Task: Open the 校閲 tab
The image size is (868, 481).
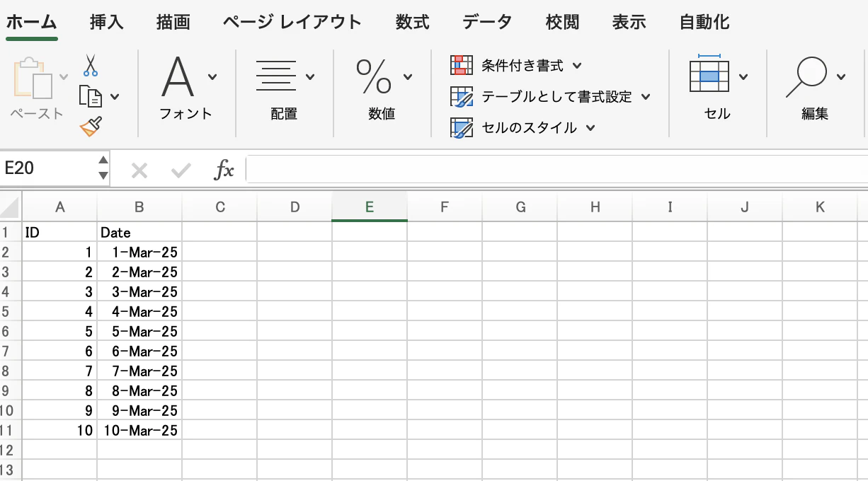Action: pos(563,22)
